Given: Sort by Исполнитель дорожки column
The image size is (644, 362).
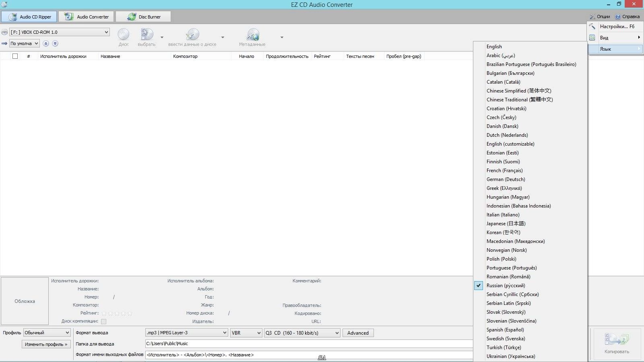Looking at the screenshot, I should 63,56.
